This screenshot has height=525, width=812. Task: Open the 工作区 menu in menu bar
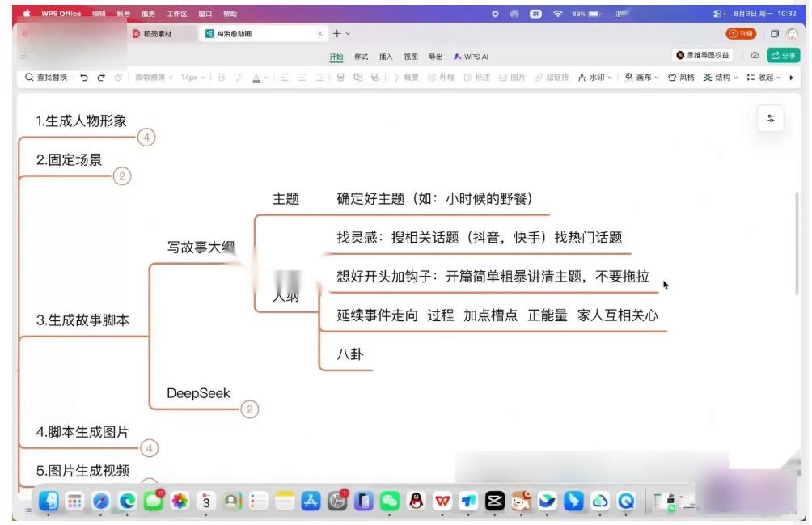176,14
